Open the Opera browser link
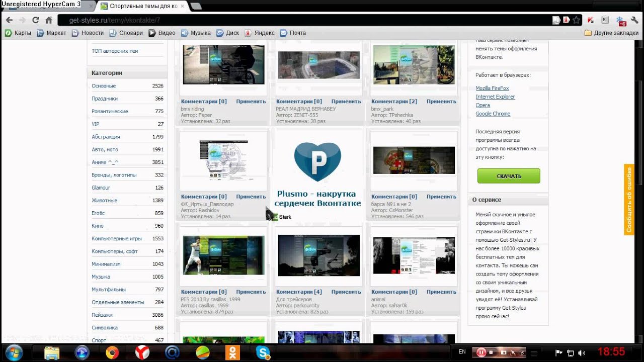The image size is (644, 362). coord(482,106)
